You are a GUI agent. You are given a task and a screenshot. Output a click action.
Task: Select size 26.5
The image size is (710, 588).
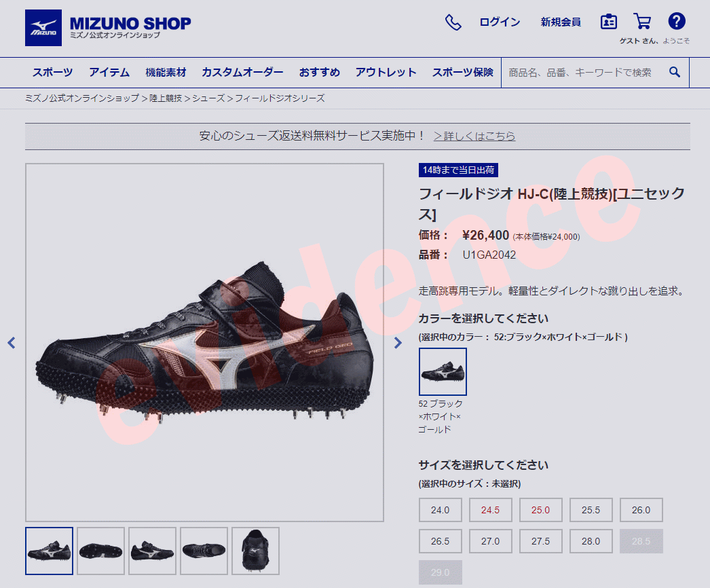[x=440, y=541]
